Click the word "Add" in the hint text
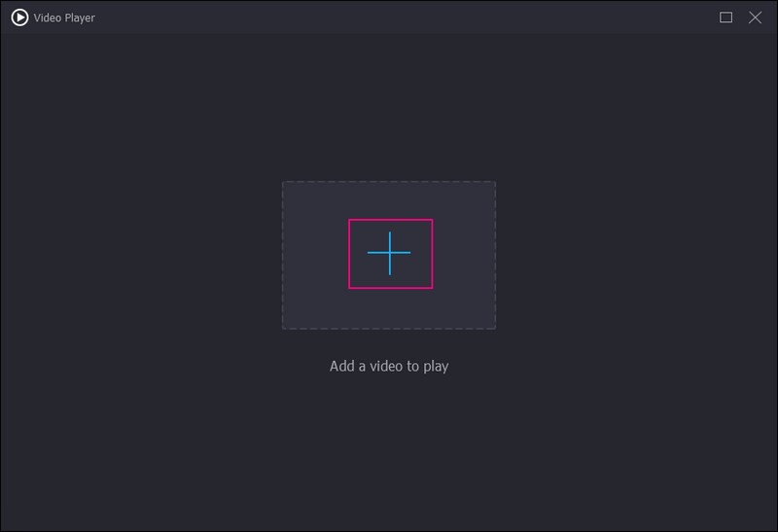The width and height of the screenshot is (778, 532). [342, 367]
